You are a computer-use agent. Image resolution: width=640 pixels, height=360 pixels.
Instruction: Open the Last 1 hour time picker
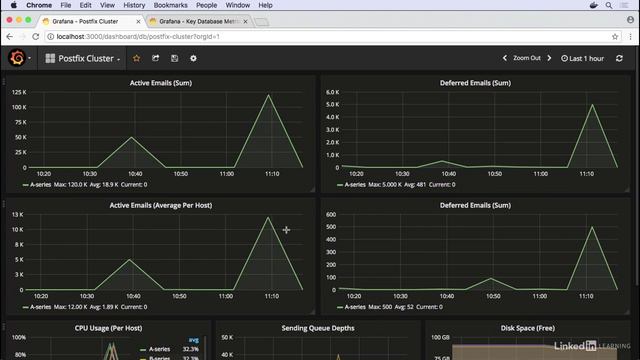(x=582, y=58)
